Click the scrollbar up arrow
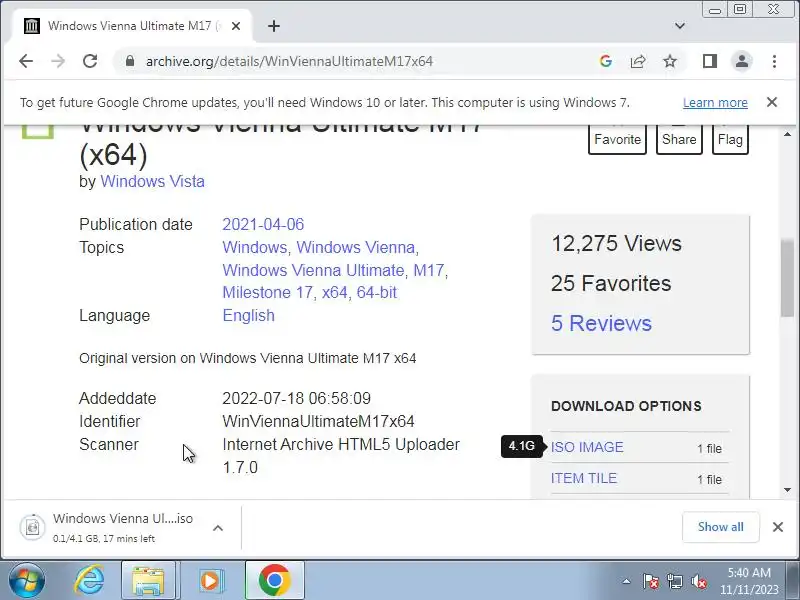 787,135
